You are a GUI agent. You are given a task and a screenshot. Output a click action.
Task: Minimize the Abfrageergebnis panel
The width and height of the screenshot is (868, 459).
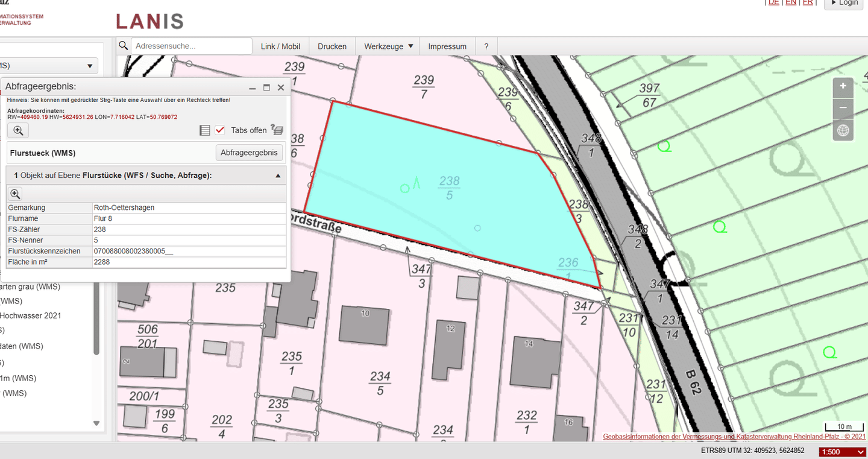pyautogui.click(x=253, y=88)
